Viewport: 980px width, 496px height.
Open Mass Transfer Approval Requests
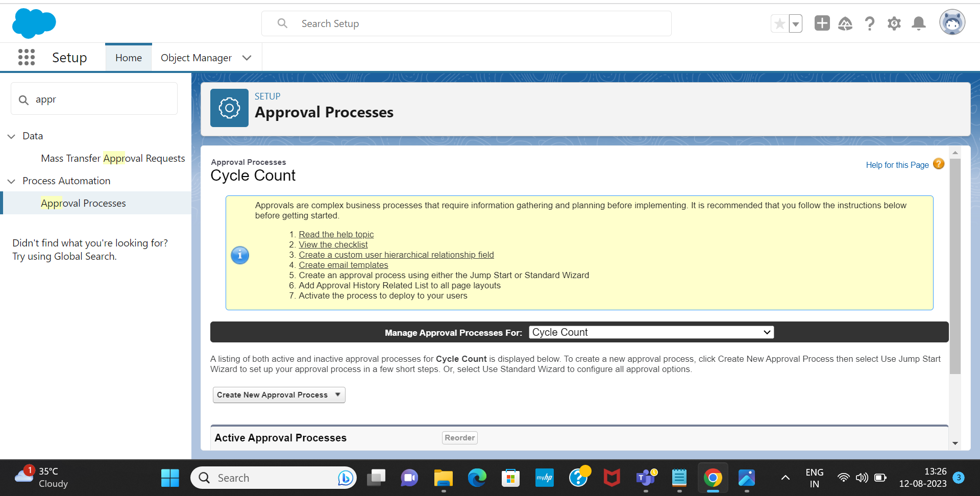(x=113, y=158)
